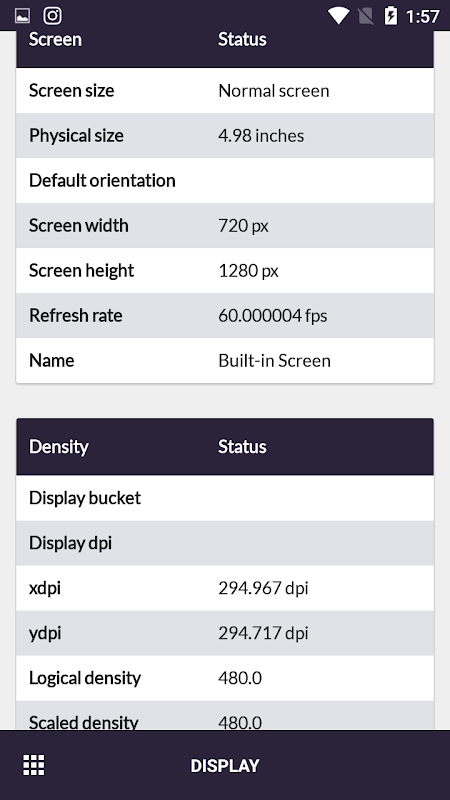Select the DISPLAY bottom bar title
Screen dimensions: 450x800
(x=225, y=765)
